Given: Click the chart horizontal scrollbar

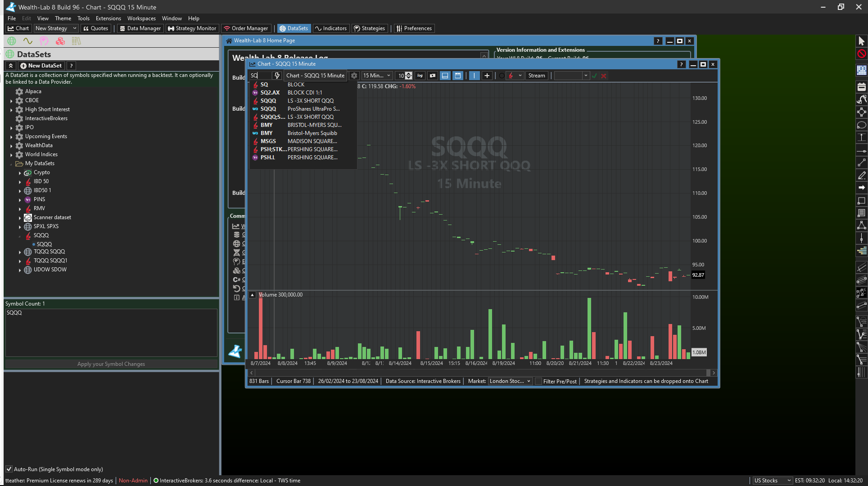Looking at the screenshot, I should (x=482, y=373).
